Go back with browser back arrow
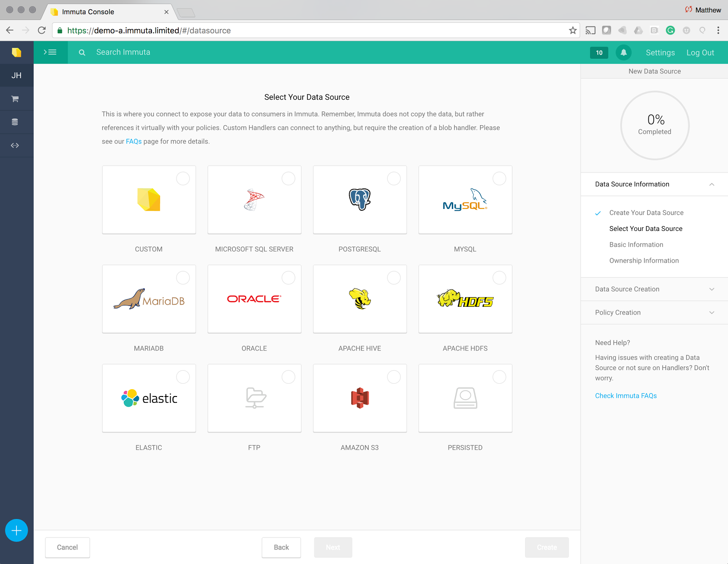 [x=10, y=30]
